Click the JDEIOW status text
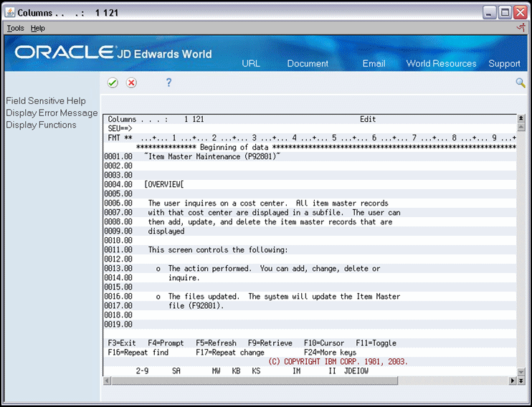Screen dimensions: 532x407 click(x=356, y=371)
